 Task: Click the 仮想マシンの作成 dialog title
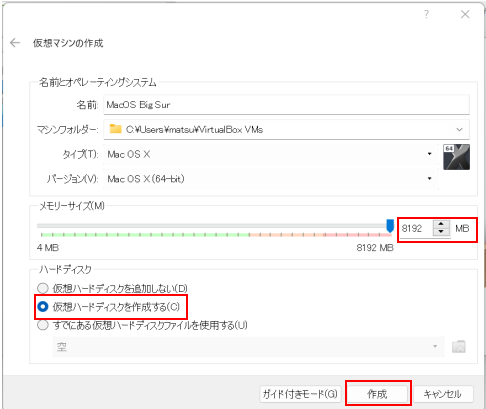pyautogui.click(x=68, y=43)
